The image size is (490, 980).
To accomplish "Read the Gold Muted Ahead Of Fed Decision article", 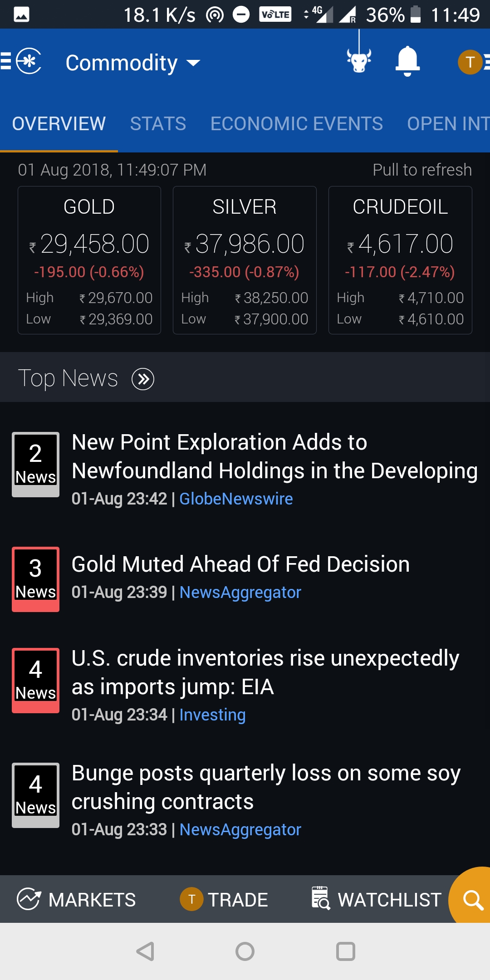I will 240,565.
